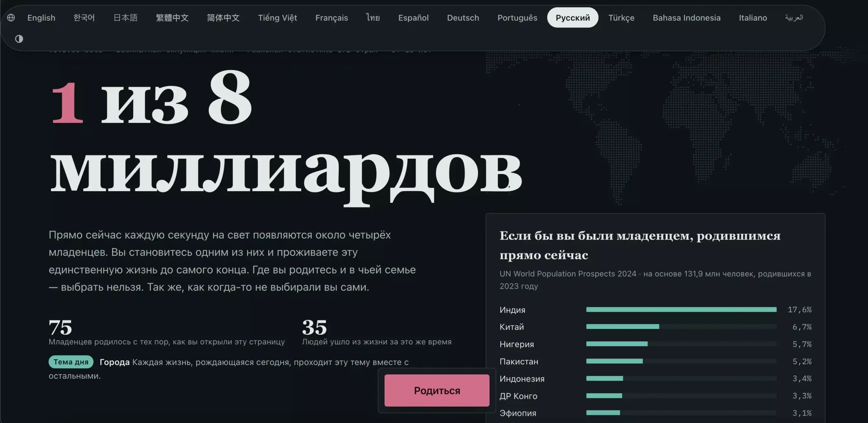Click the Китай percentage bar
Screen dimensions: 868x423
[623, 326]
